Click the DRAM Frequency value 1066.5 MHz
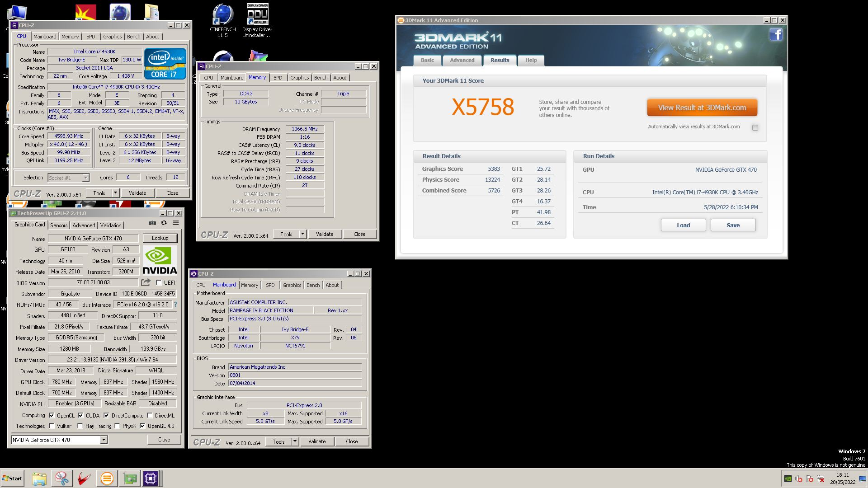Image resolution: width=868 pixels, height=488 pixels. (305, 129)
